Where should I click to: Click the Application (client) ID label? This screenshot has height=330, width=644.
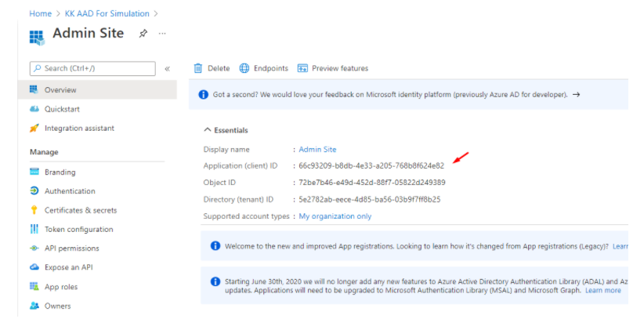(241, 166)
